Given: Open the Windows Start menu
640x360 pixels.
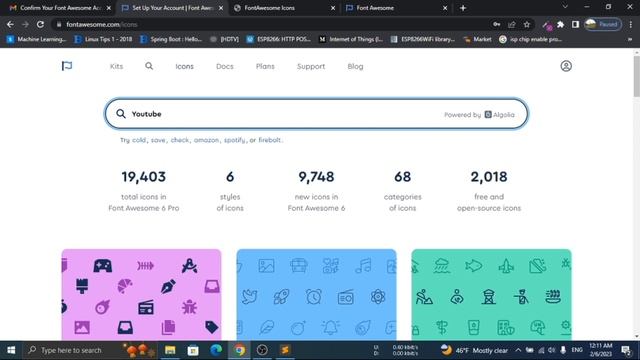Looking at the screenshot, I should (x=11, y=350).
